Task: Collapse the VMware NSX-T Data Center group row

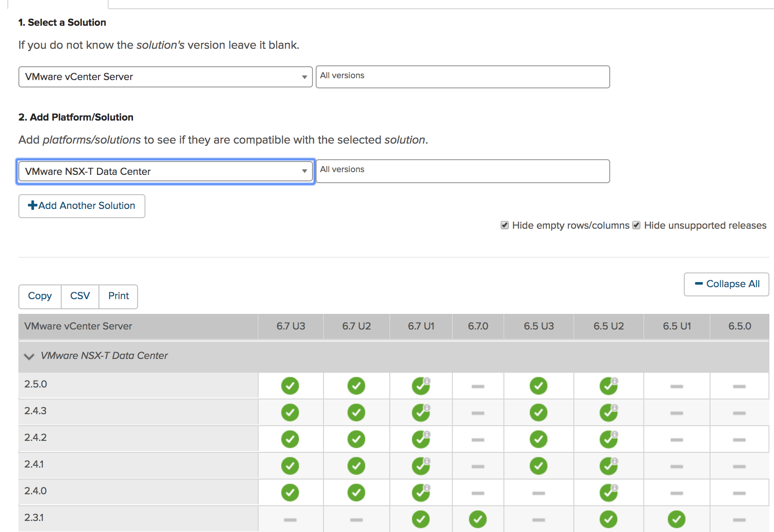Action: coord(29,356)
